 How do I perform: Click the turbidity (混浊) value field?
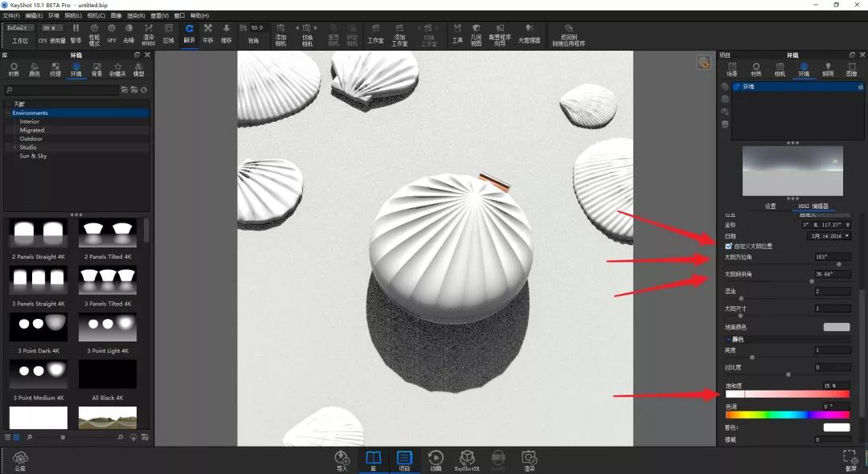[833, 292]
